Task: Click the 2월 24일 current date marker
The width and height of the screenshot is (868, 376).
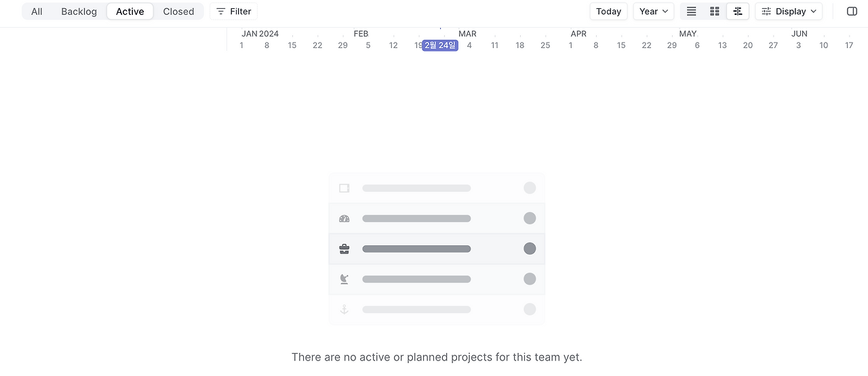Action: coord(440,45)
